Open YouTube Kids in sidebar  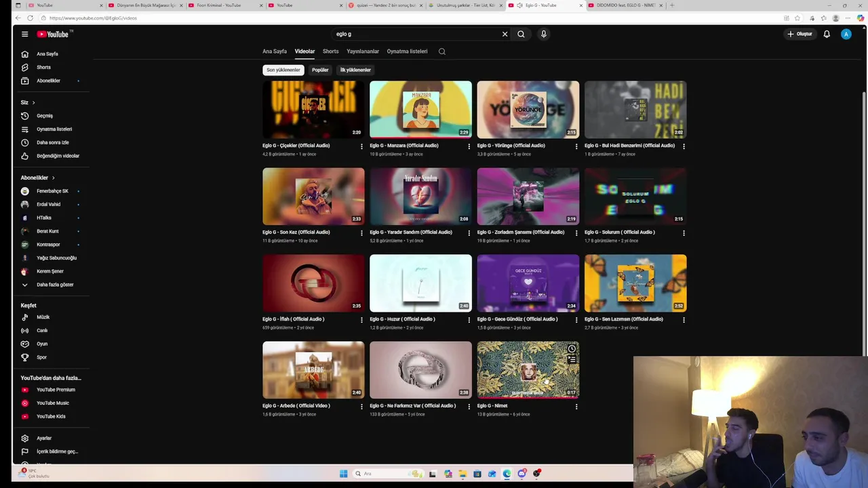point(51,417)
